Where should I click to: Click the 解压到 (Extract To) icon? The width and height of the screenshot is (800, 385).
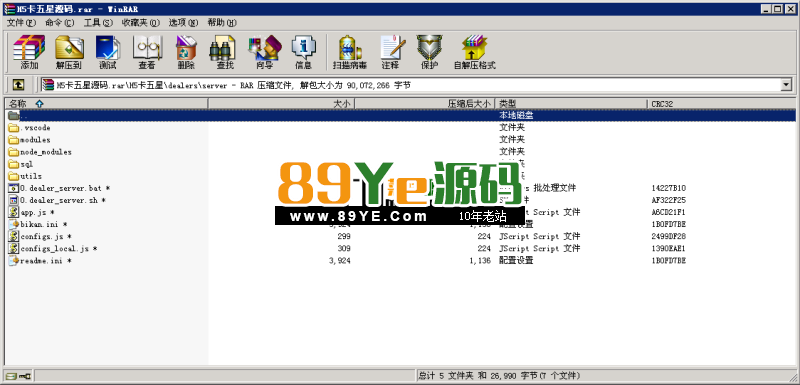click(x=69, y=52)
